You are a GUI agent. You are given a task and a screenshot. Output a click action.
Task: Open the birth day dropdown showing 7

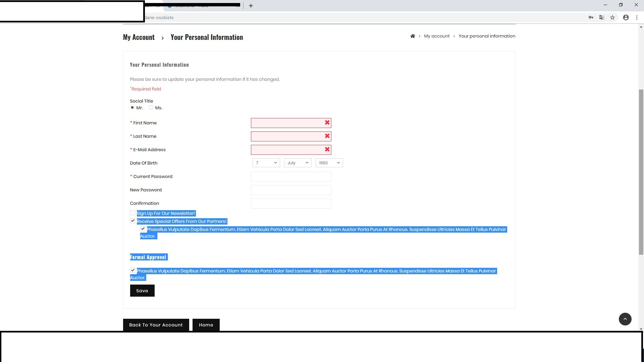(266, 163)
